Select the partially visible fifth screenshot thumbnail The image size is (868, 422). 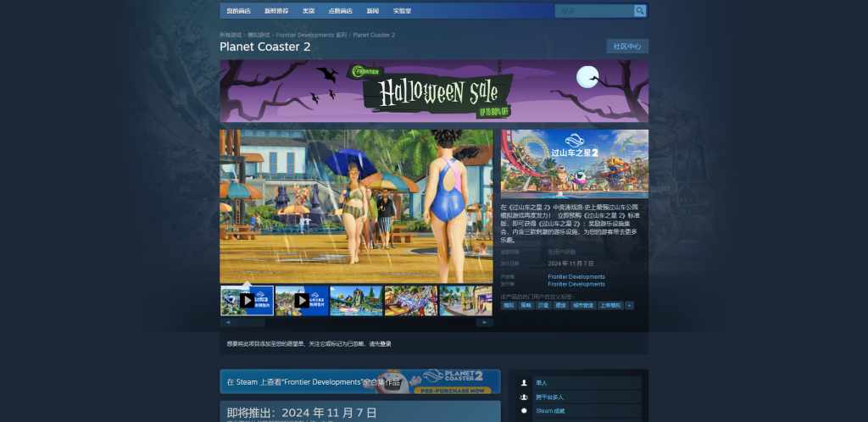465,300
